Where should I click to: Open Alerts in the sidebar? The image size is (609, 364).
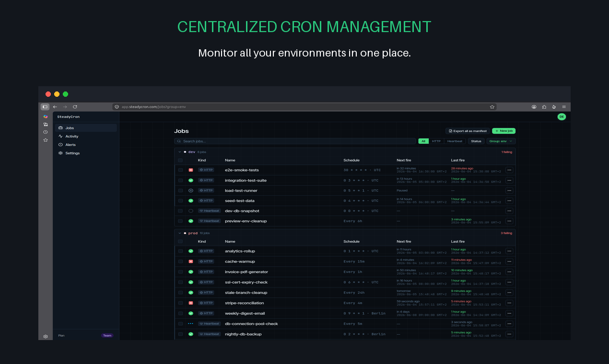coord(86,145)
